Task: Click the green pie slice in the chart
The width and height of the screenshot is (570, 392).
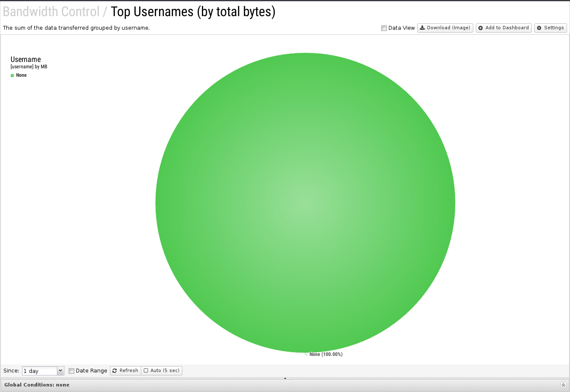Action: (x=305, y=203)
